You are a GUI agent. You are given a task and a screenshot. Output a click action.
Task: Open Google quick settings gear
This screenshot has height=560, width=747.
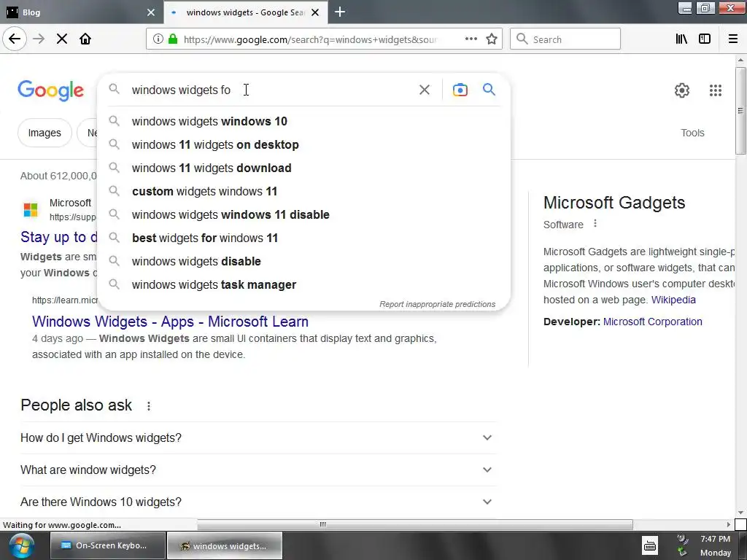tap(682, 90)
